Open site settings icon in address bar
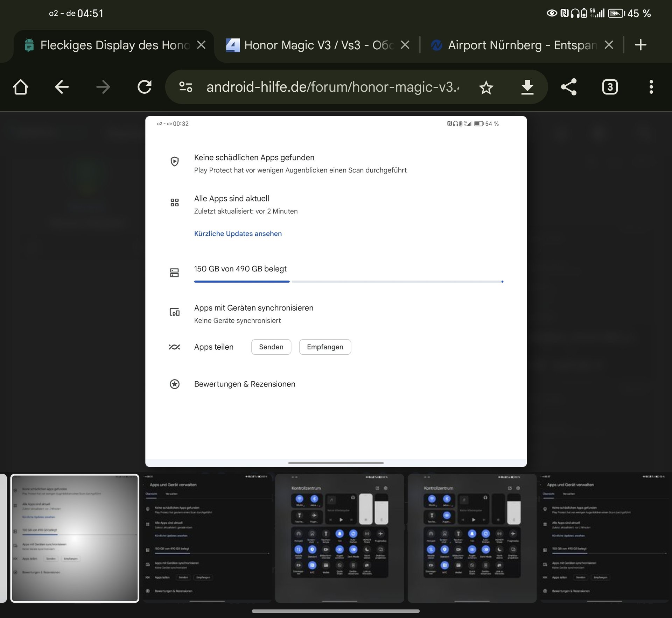The height and width of the screenshot is (618, 672). click(x=185, y=87)
